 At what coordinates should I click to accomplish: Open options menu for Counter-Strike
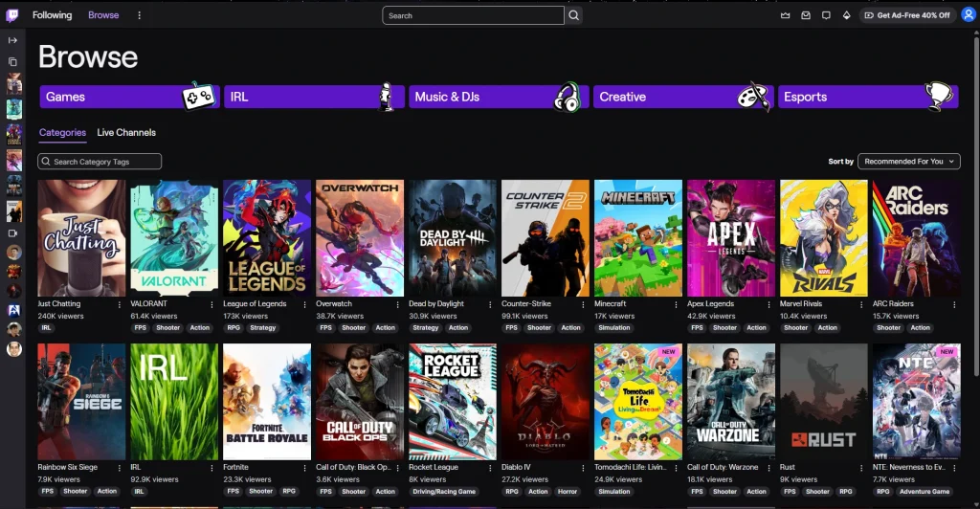click(583, 305)
